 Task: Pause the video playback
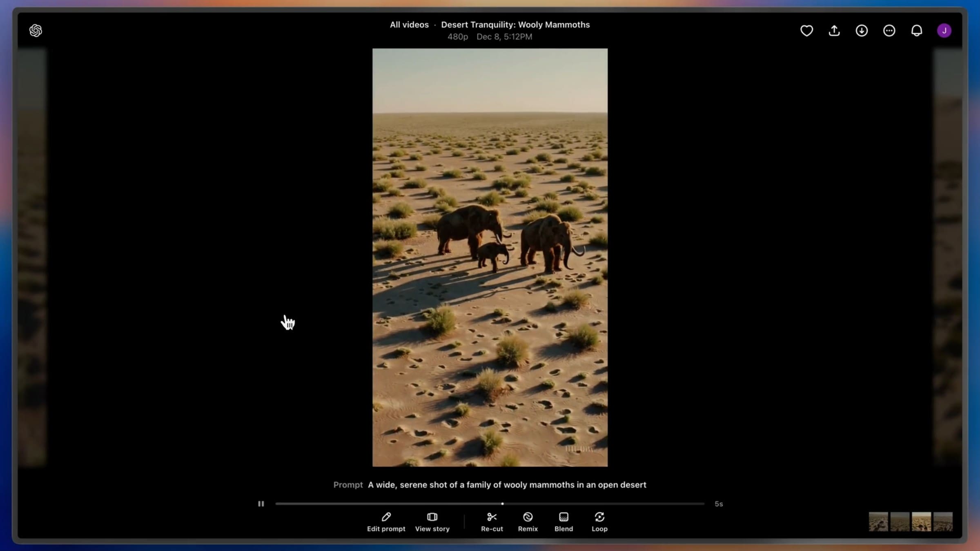click(x=261, y=504)
